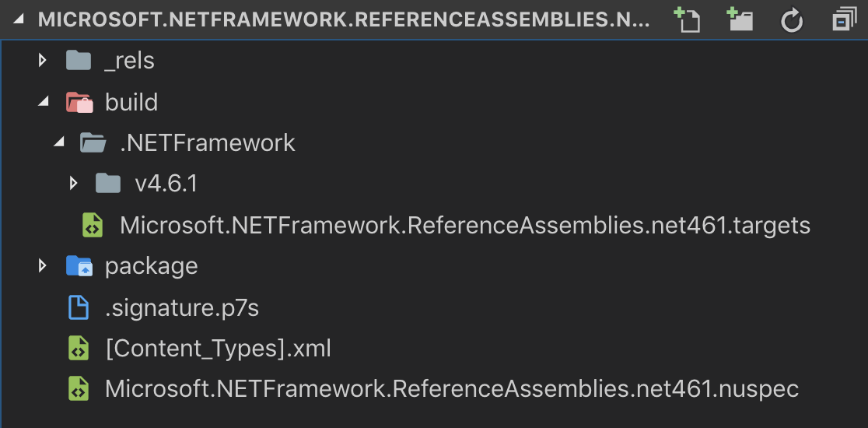Click the [Content_Types].xml file icon
868x428 pixels.
[x=79, y=349]
